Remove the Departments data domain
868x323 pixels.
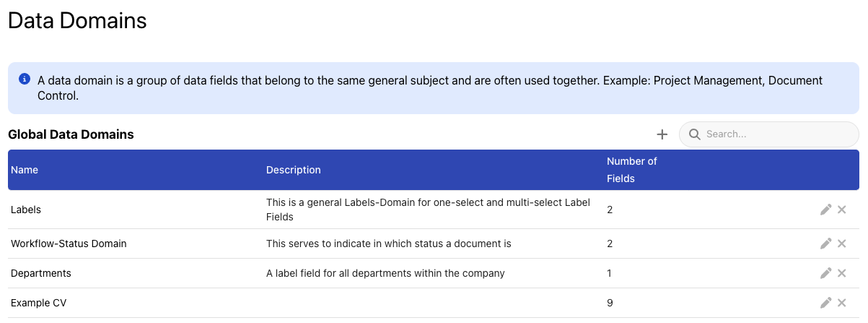[x=841, y=273]
